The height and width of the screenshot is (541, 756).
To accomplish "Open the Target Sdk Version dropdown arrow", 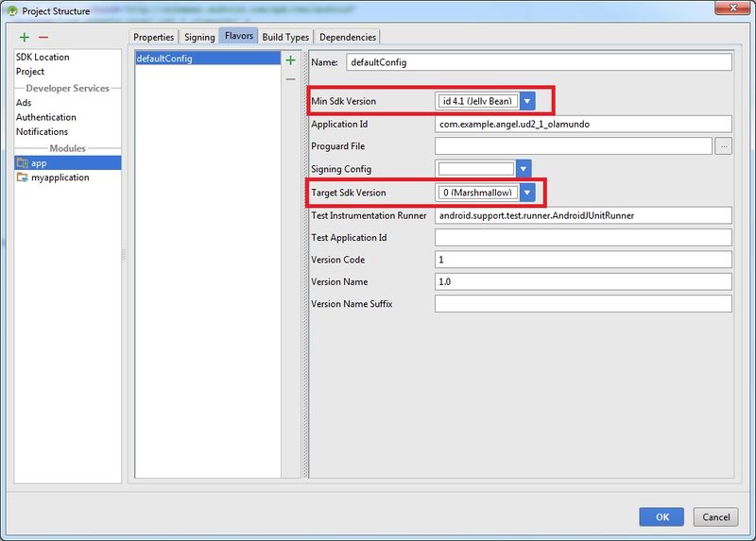I will (527, 193).
